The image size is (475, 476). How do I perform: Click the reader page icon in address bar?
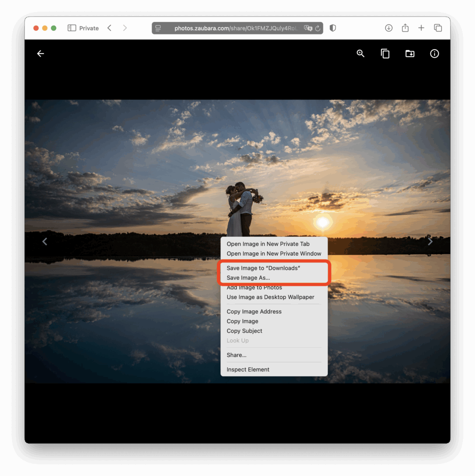point(158,28)
